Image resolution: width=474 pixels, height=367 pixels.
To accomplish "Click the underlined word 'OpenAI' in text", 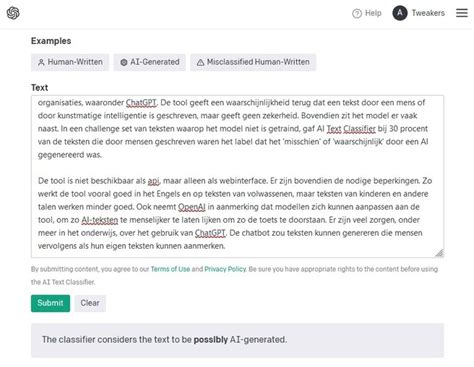I will pyautogui.click(x=192, y=207).
